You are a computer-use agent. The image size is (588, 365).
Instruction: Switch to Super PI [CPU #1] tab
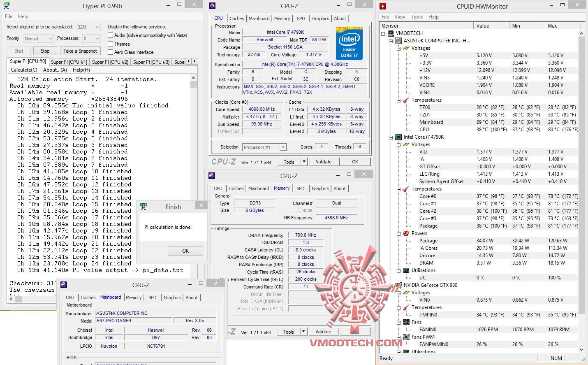69,62
